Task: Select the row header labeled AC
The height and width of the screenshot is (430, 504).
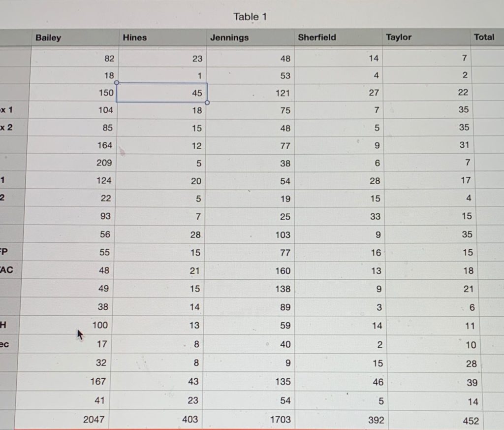Action: [7, 270]
